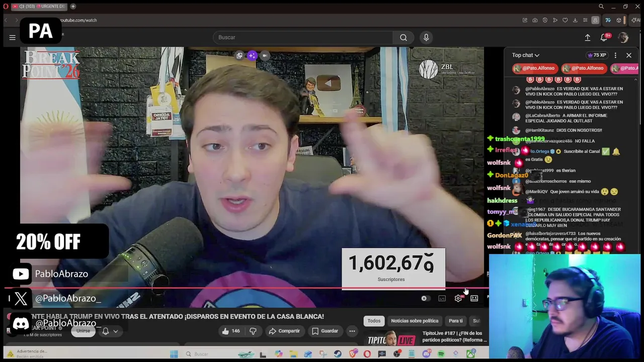Switch to the URGENTE browser tab
This screenshot has width=644, height=362.
(39, 7)
